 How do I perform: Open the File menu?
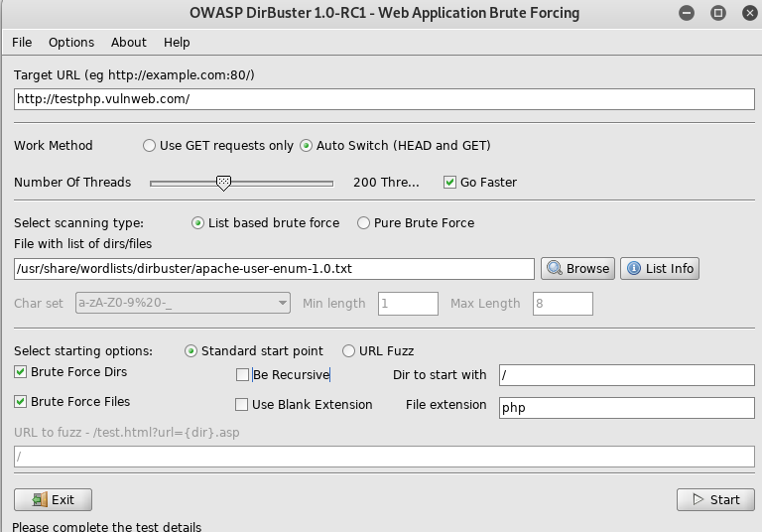point(22,43)
